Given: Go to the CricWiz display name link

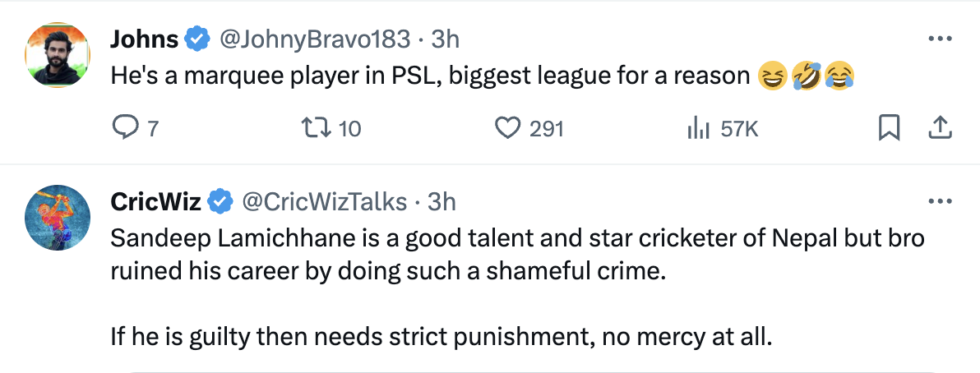Looking at the screenshot, I should click(155, 200).
